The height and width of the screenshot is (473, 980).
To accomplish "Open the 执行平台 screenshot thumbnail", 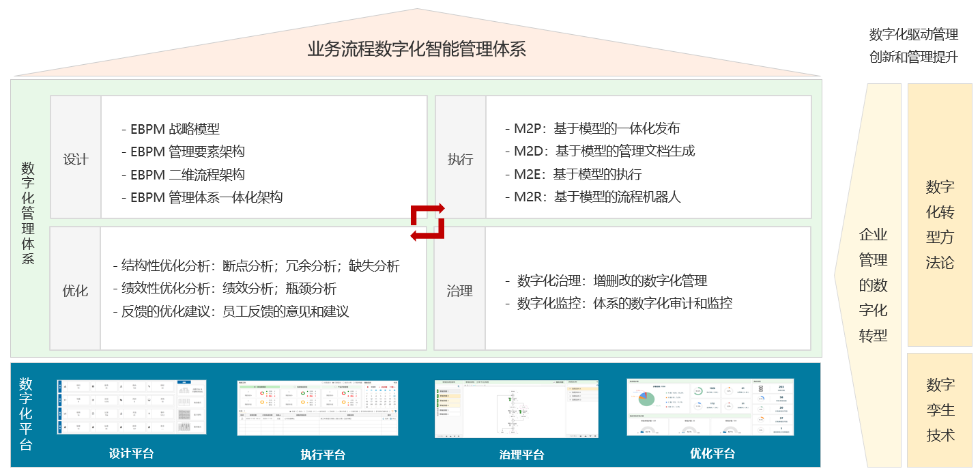I will [317, 407].
